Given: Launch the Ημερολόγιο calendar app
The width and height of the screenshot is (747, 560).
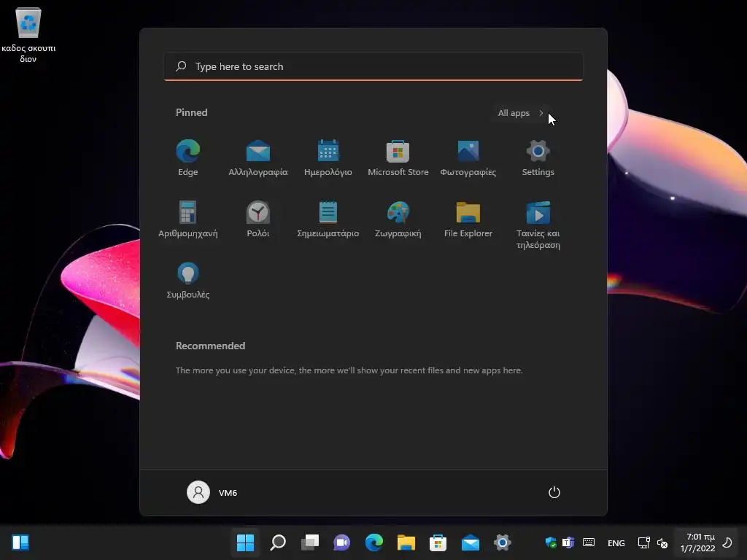Looking at the screenshot, I should click(328, 158).
